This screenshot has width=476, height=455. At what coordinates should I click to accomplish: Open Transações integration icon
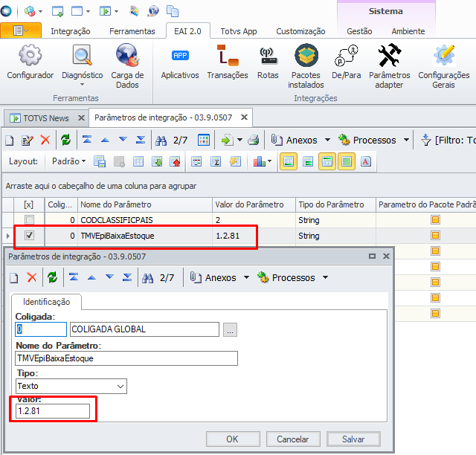coord(228,63)
